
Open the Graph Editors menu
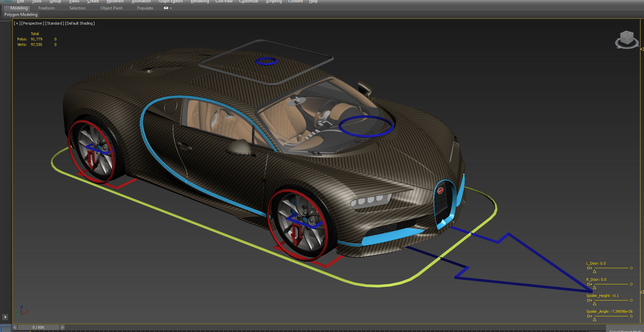click(x=171, y=1)
